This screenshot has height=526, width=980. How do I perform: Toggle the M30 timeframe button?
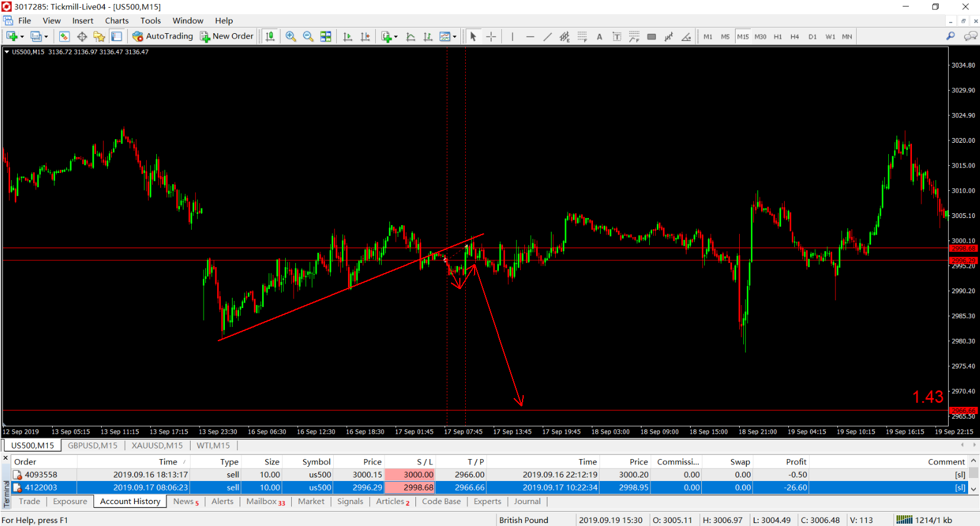[760, 37]
